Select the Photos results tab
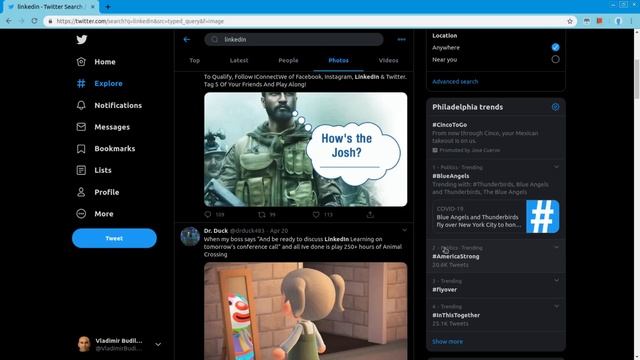Screen dimensions: 640x360 (x=338, y=60)
